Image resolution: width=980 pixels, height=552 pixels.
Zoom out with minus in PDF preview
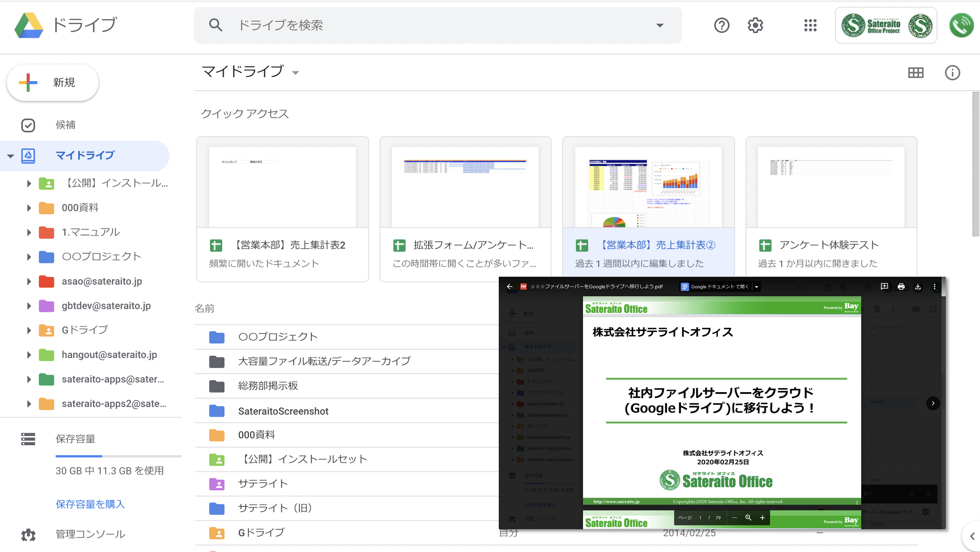coord(735,518)
